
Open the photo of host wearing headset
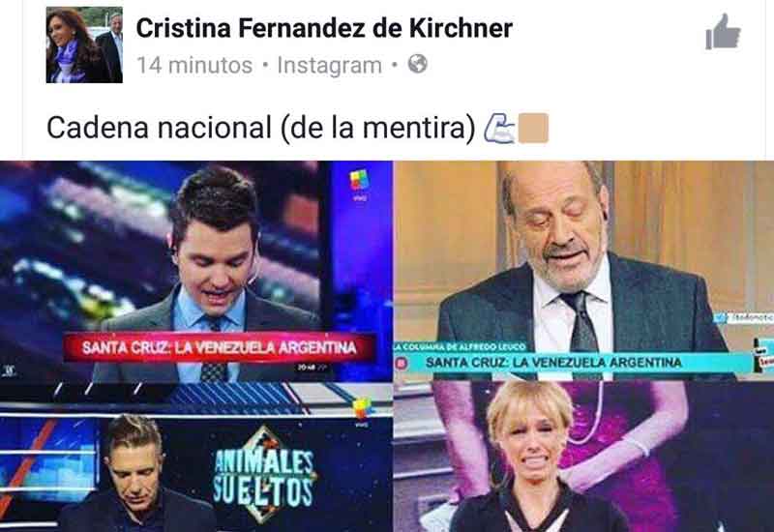point(196,272)
